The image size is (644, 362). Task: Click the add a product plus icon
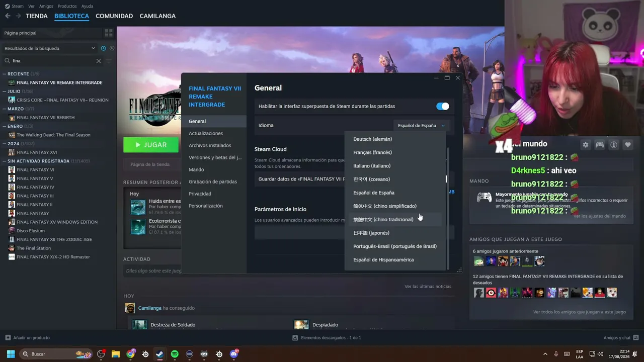[x=8, y=337]
